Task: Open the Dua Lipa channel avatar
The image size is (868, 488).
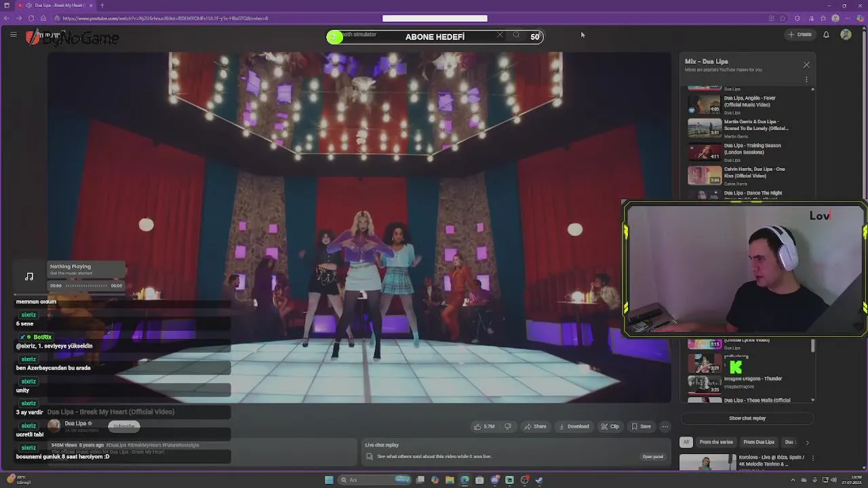Action: click(54, 426)
